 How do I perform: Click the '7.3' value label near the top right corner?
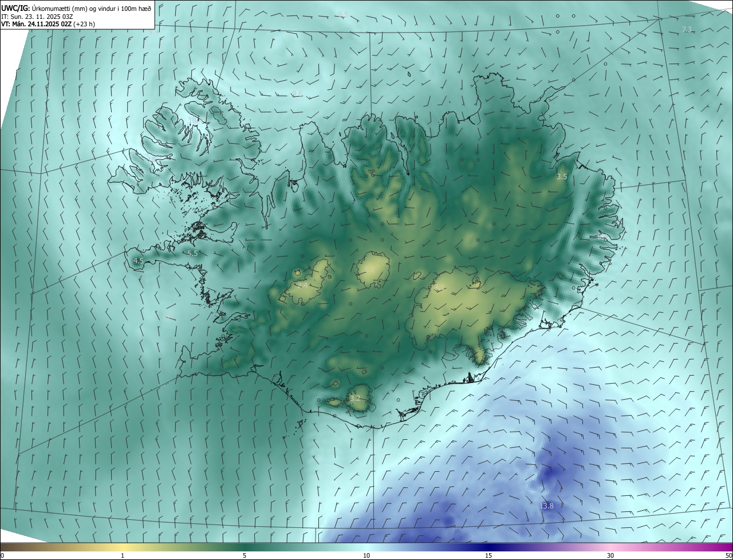[x=688, y=29]
